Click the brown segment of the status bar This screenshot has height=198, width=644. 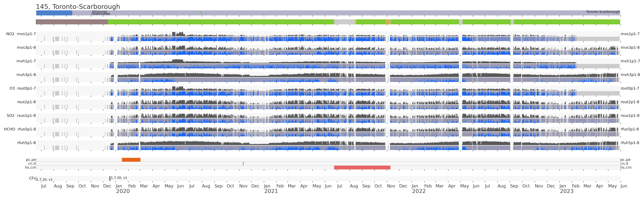point(72,22)
